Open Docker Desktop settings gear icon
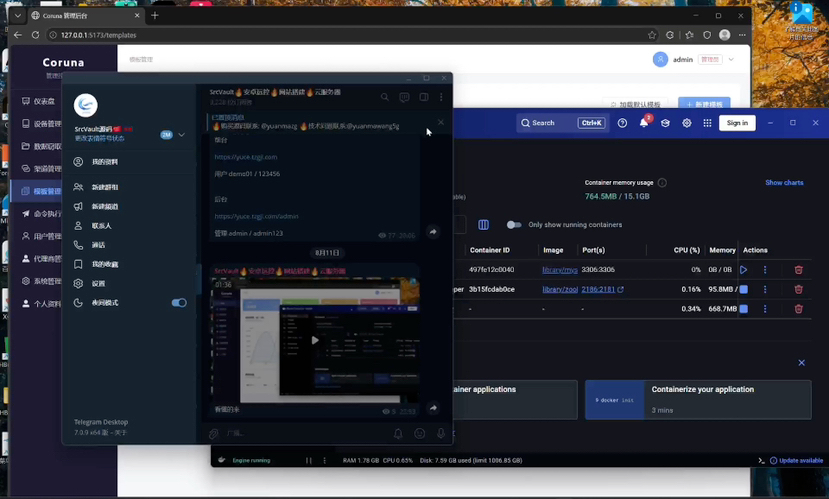The image size is (829, 499). click(x=687, y=123)
